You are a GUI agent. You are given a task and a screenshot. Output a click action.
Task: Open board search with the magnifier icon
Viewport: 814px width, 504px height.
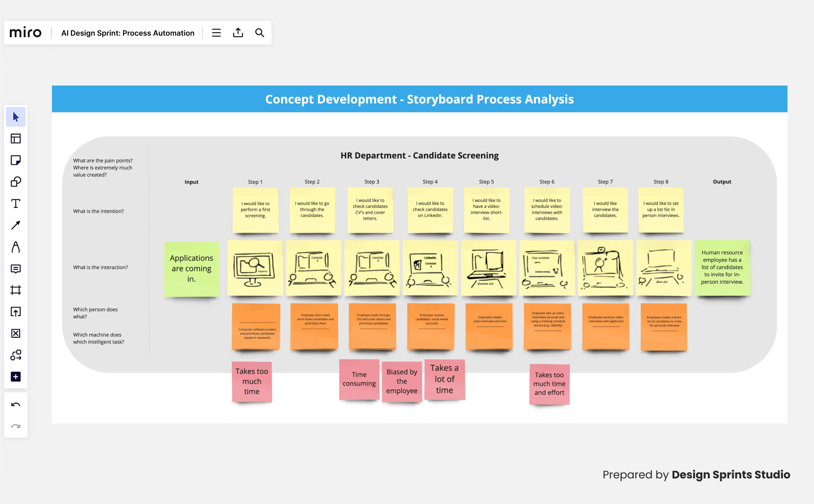tap(259, 33)
